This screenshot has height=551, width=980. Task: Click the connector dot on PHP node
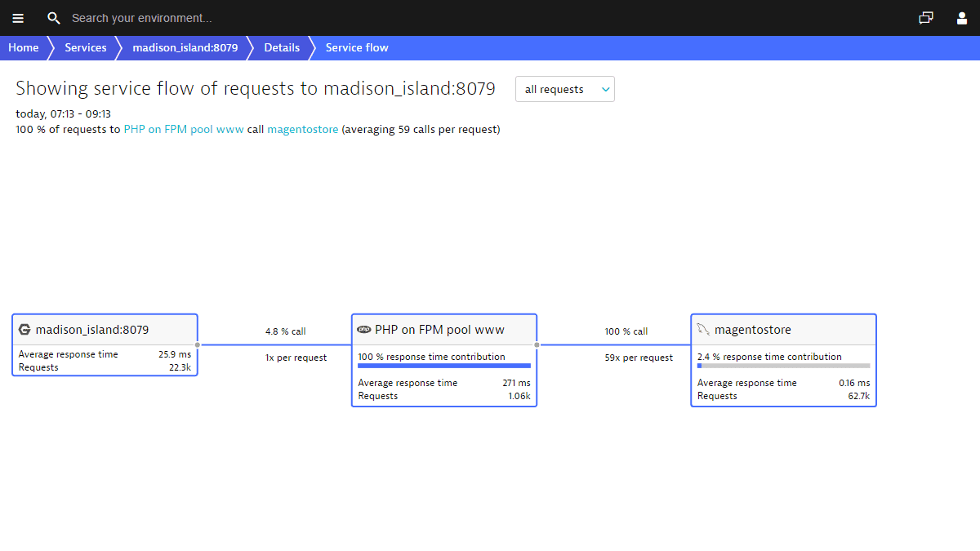point(537,344)
